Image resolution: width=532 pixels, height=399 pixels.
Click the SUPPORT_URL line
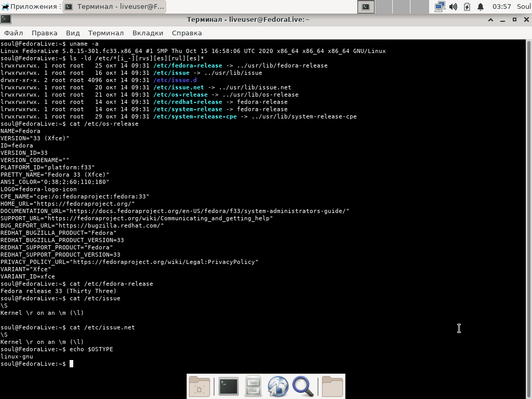coord(137,218)
